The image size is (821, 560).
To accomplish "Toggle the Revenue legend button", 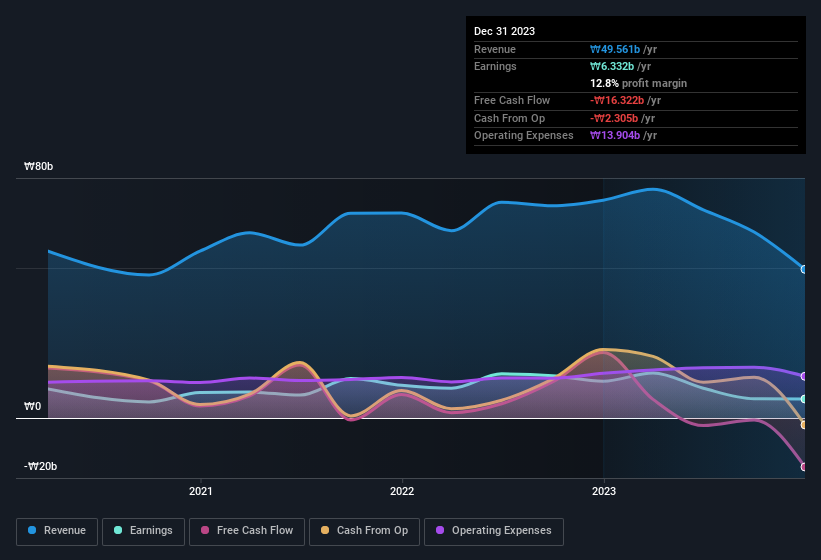I will (57, 531).
